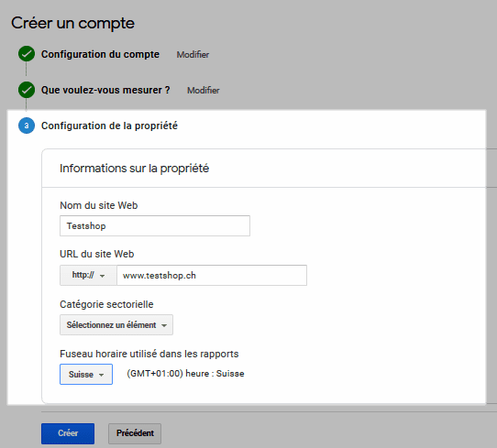Click the Créer un compte page title

point(73,23)
